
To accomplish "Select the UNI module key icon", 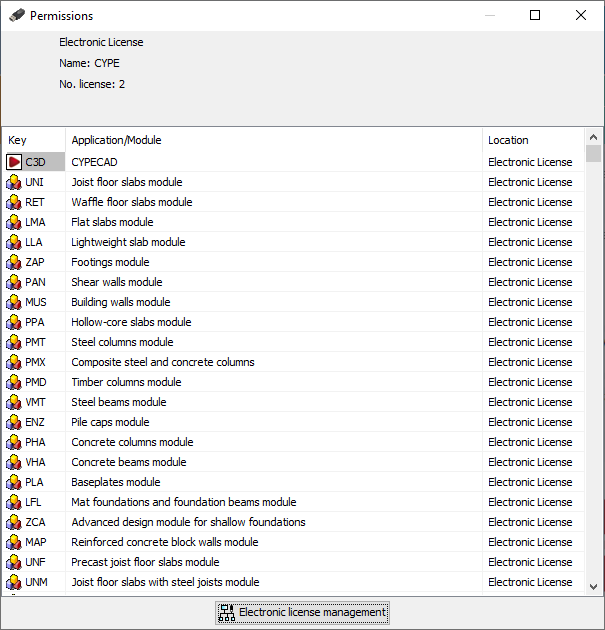I will tap(14, 182).
